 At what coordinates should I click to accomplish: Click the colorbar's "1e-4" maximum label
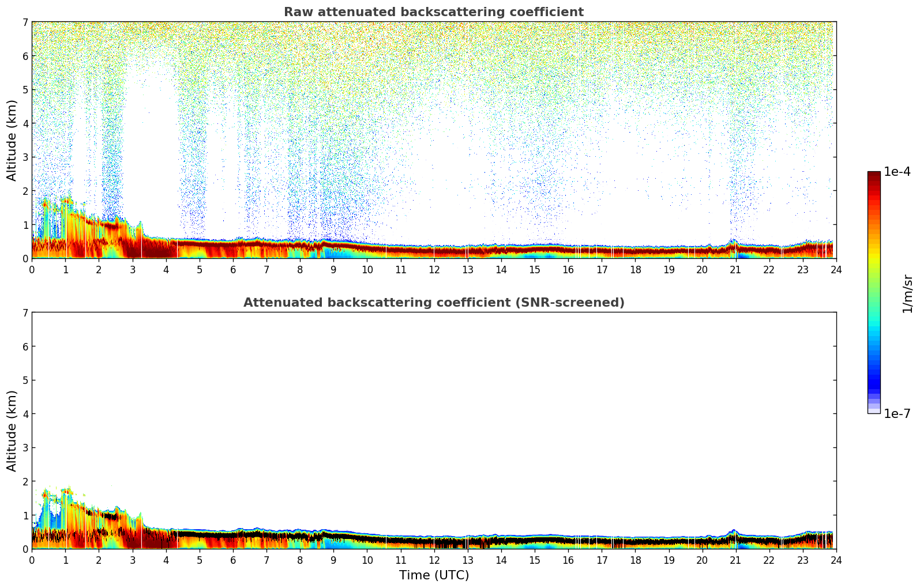coord(897,172)
